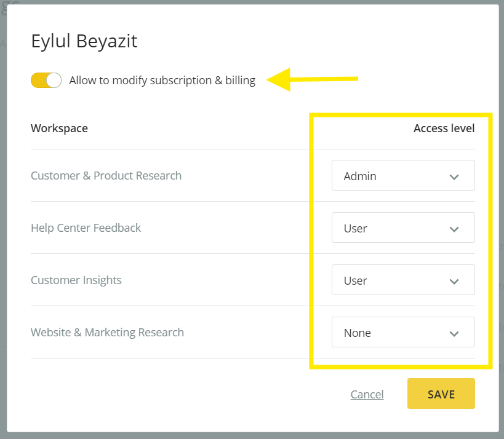The image size is (504, 439).
Task: Click the chevron icon in the None box
Action: (x=454, y=334)
